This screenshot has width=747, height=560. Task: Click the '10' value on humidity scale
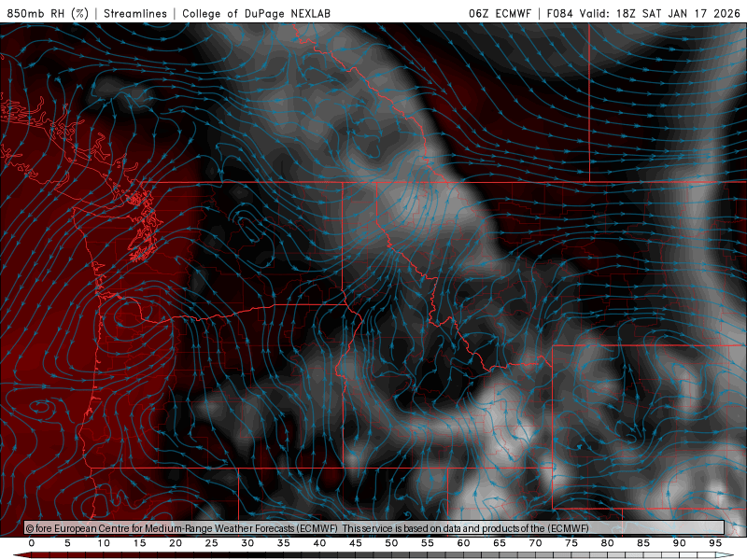[x=104, y=543]
